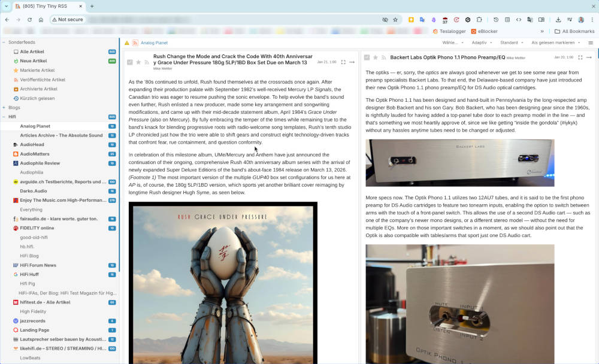Viewport: 599px width, 364px height.
Task: Open Markierte Artikel starred feed
Action: click(33, 70)
